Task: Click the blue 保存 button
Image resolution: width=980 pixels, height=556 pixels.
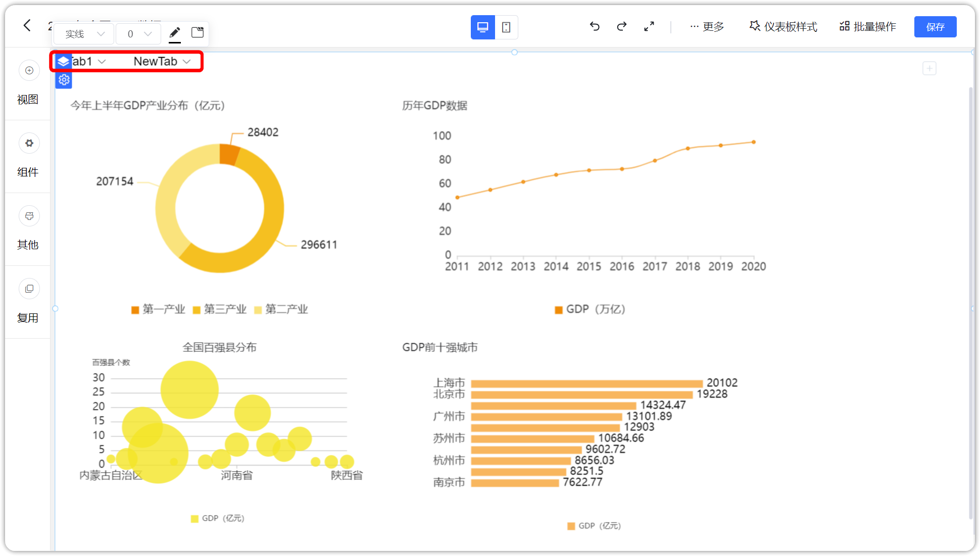Action: (x=935, y=27)
